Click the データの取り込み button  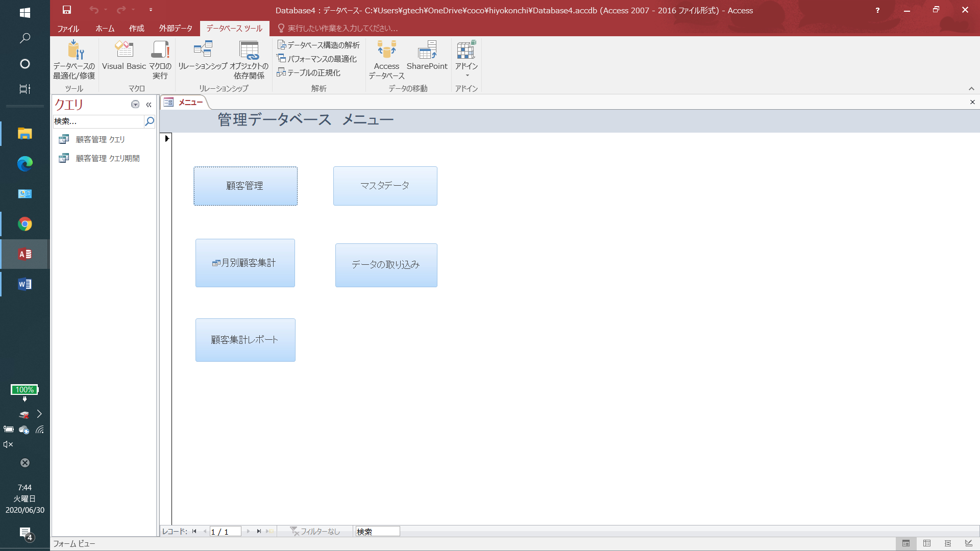[x=386, y=265]
